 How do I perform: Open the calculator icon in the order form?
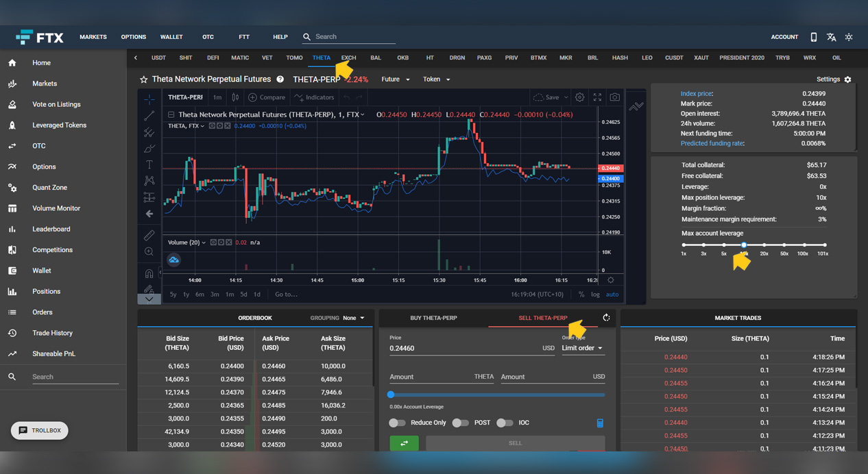pyautogui.click(x=600, y=423)
